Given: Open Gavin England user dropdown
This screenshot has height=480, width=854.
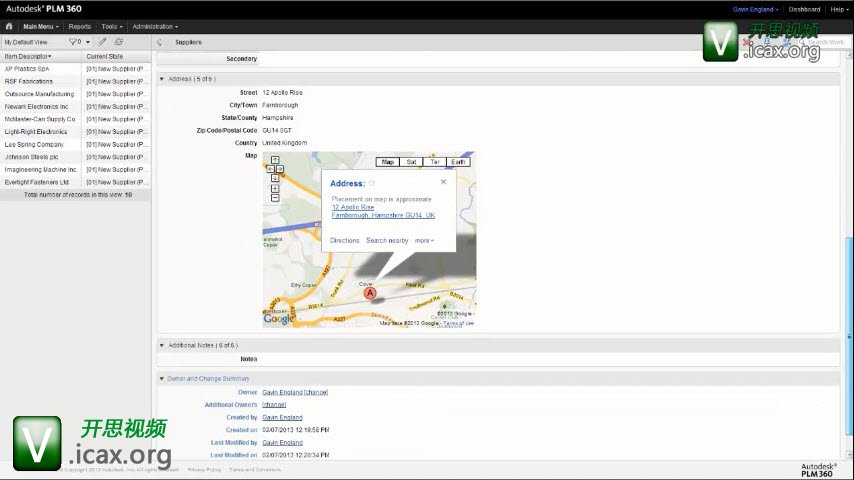Looking at the screenshot, I should click(755, 9).
